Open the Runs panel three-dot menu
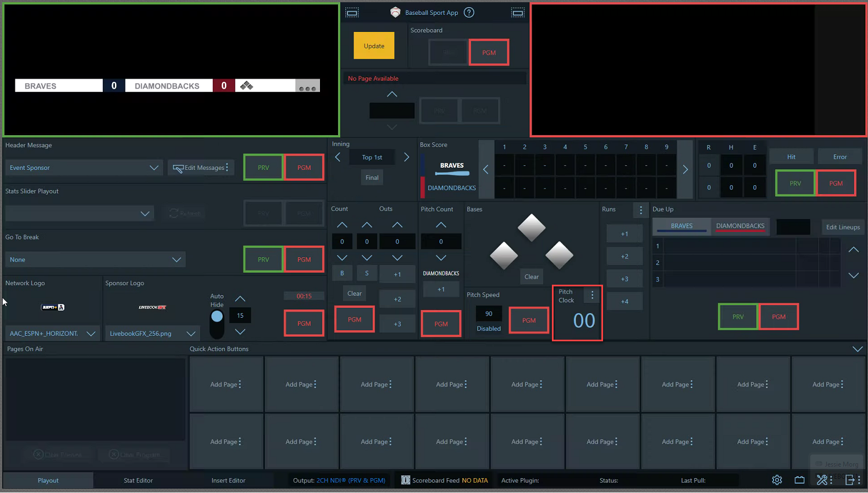 coord(640,210)
